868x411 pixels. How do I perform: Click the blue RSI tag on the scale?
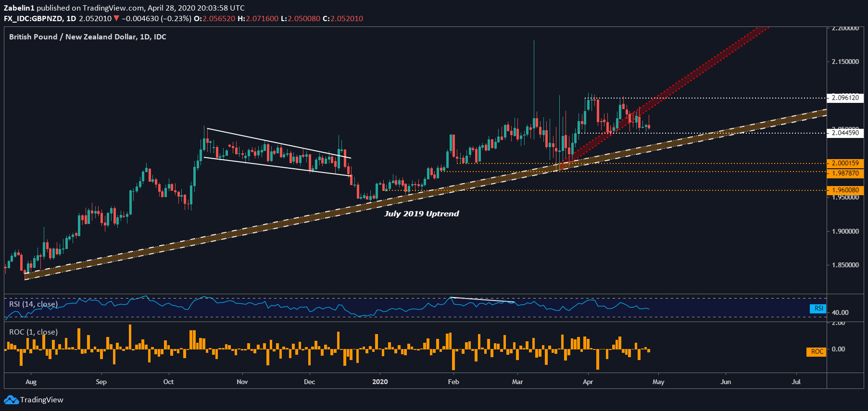818,309
